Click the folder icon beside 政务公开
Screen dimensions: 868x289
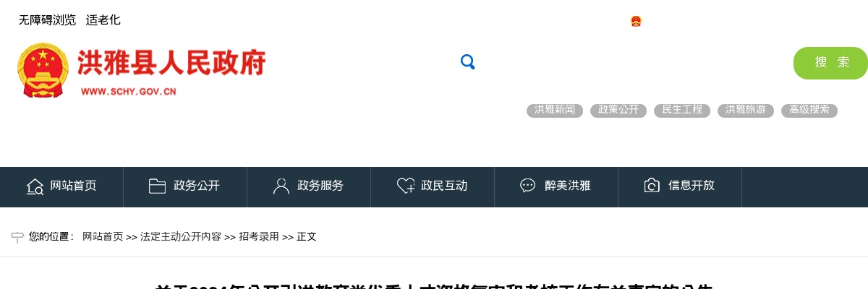click(157, 186)
